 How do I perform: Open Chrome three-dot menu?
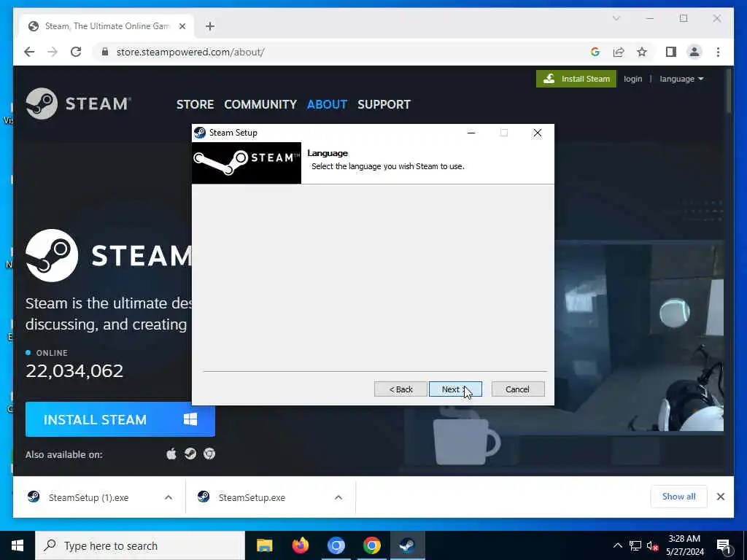click(718, 52)
